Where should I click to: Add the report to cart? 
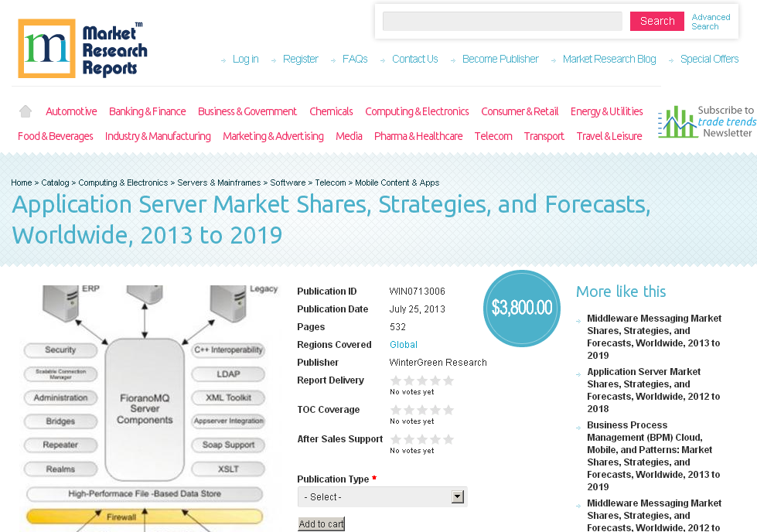(x=321, y=523)
